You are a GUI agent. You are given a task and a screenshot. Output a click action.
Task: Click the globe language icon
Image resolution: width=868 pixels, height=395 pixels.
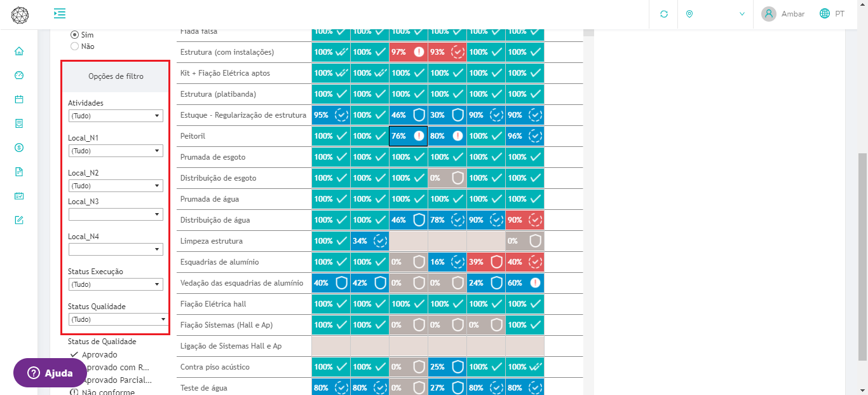point(825,13)
